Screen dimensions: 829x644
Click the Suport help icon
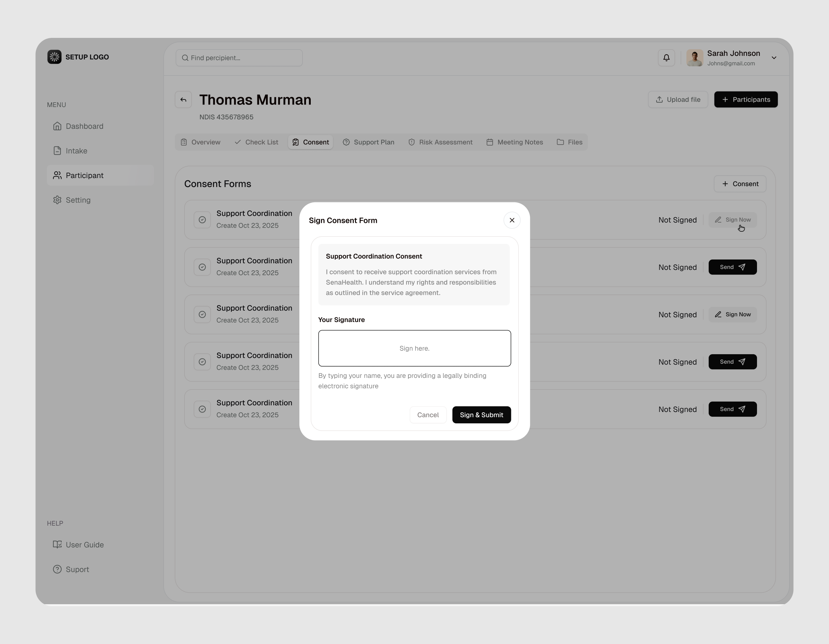pyautogui.click(x=57, y=569)
